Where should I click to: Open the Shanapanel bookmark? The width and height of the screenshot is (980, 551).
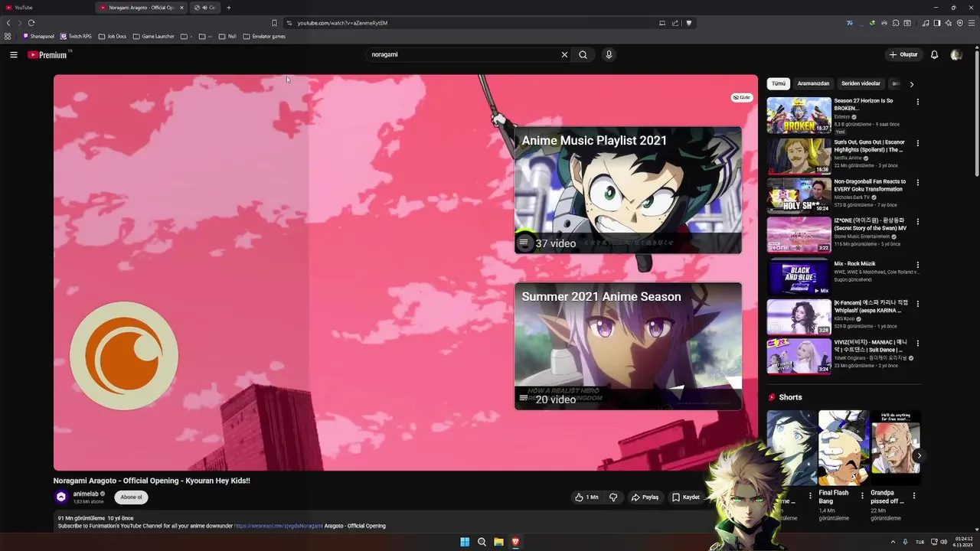39,36
